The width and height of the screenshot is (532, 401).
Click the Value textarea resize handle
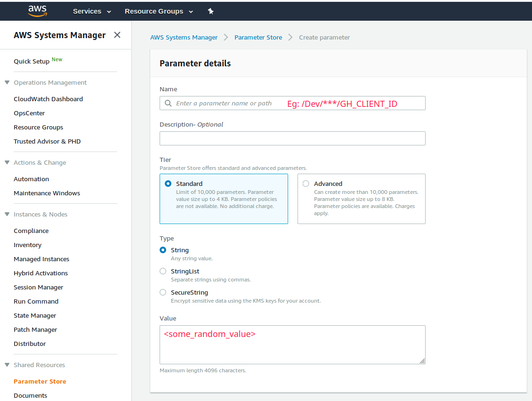click(x=422, y=361)
